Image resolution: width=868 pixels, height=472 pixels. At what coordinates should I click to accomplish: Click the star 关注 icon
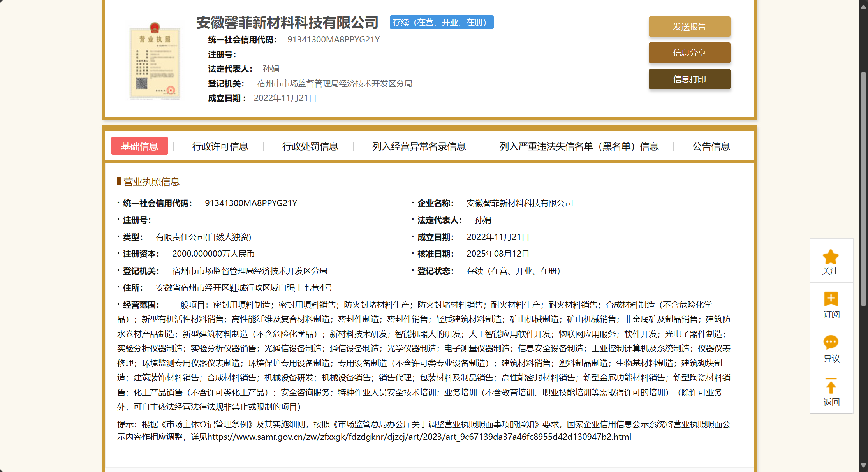click(x=831, y=257)
